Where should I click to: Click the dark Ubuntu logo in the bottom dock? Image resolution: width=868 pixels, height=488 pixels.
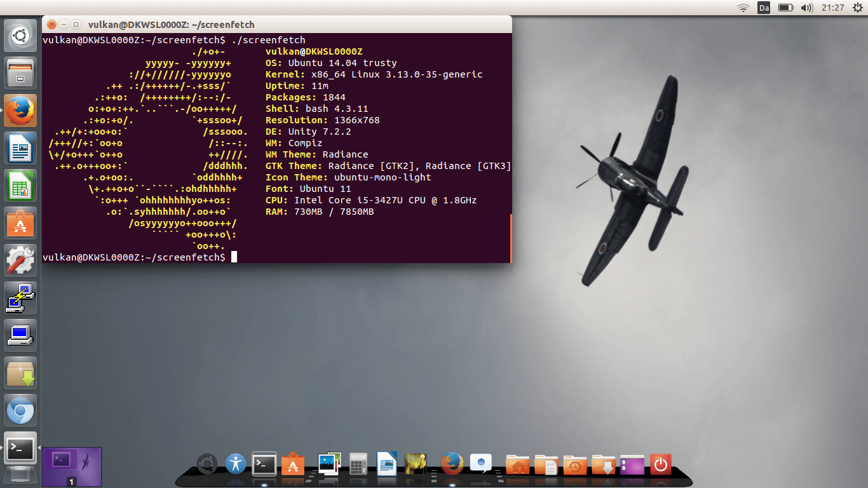click(x=207, y=464)
